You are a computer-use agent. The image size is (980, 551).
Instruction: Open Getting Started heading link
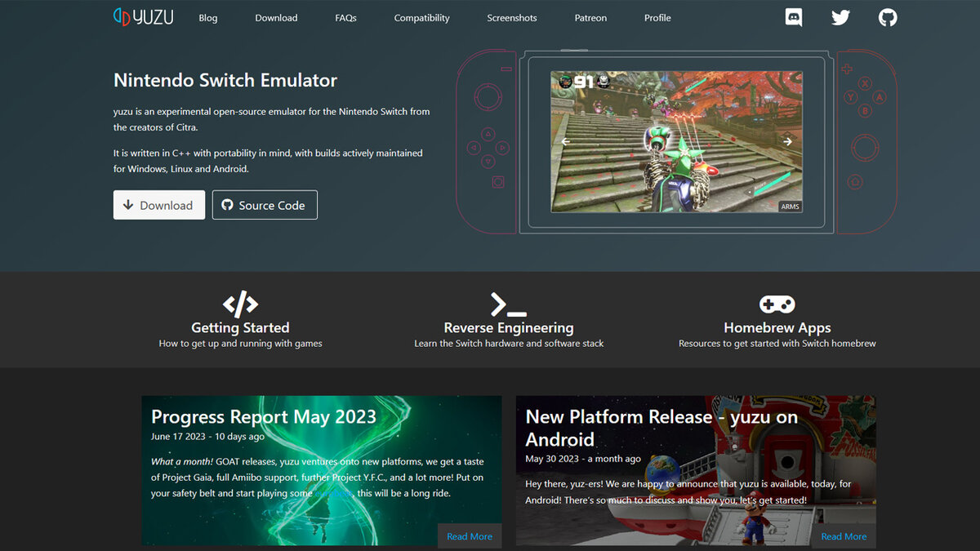pyautogui.click(x=240, y=327)
